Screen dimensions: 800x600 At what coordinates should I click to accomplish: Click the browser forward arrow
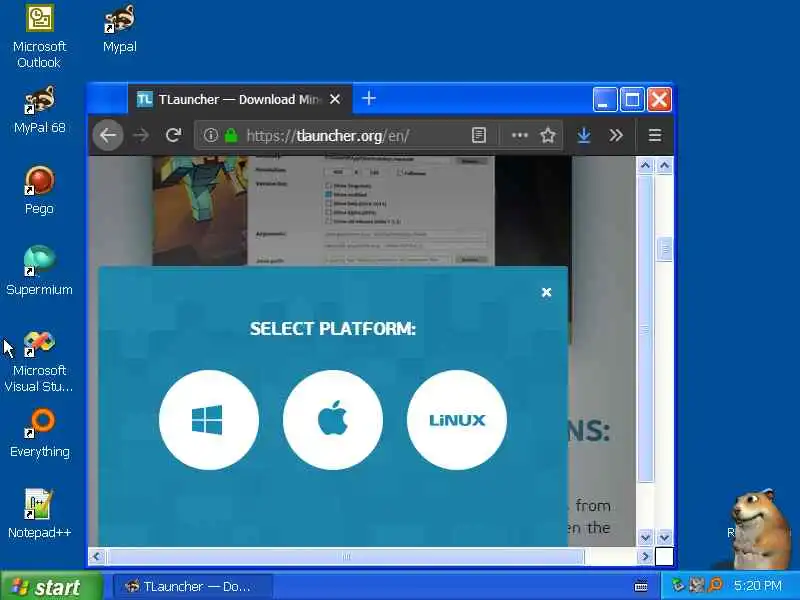coord(141,135)
